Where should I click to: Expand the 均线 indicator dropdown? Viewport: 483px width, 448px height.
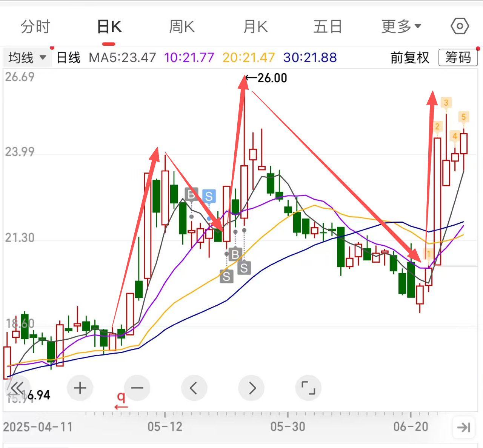click(x=27, y=58)
